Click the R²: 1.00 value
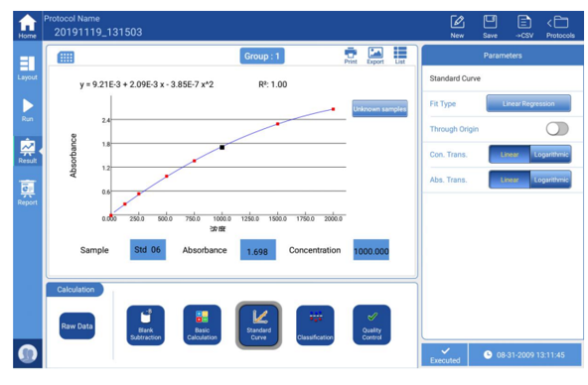The image size is (588, 385). [x=273, y=84]
